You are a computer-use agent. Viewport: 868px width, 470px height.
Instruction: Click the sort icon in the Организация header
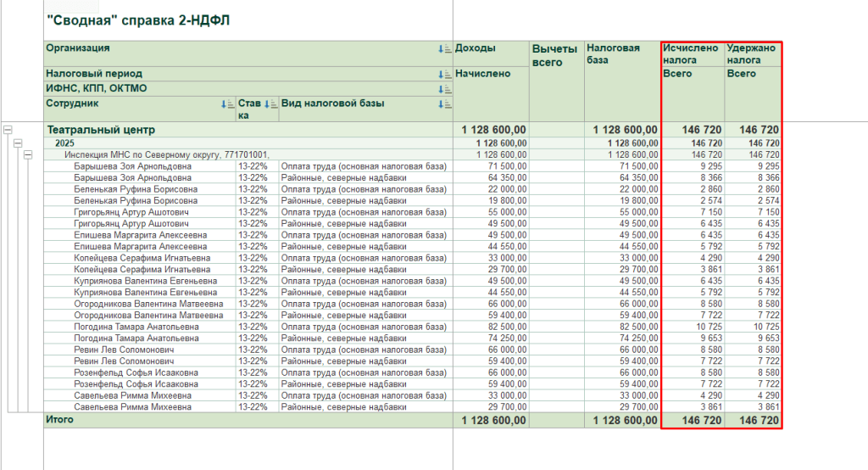tap(444, 48)
